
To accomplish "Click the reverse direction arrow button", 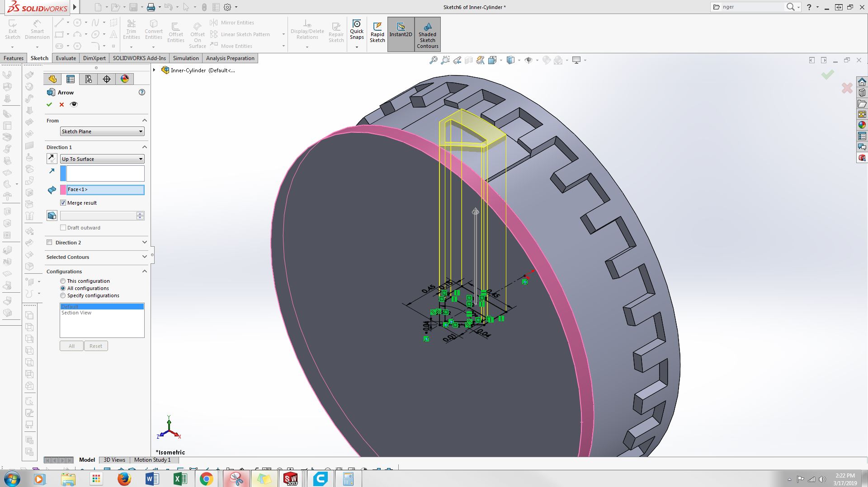I will click(x=52, y=159).
